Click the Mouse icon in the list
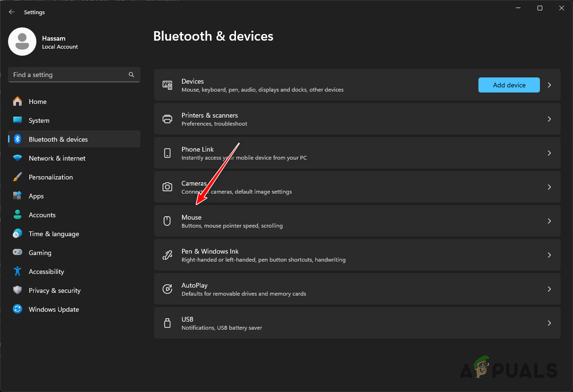The image size is (573, 392). click(167, 221)
